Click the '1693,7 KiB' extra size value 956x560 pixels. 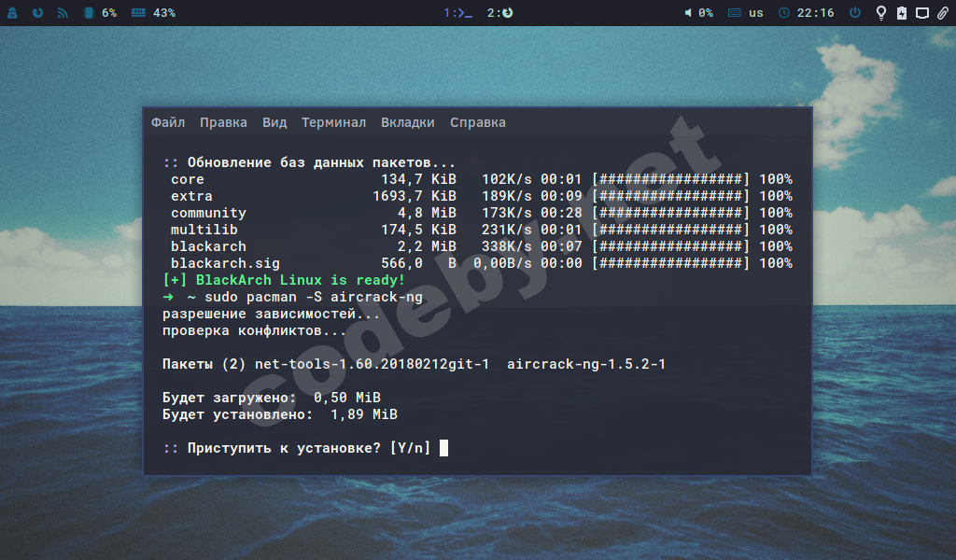coord(415,196)
